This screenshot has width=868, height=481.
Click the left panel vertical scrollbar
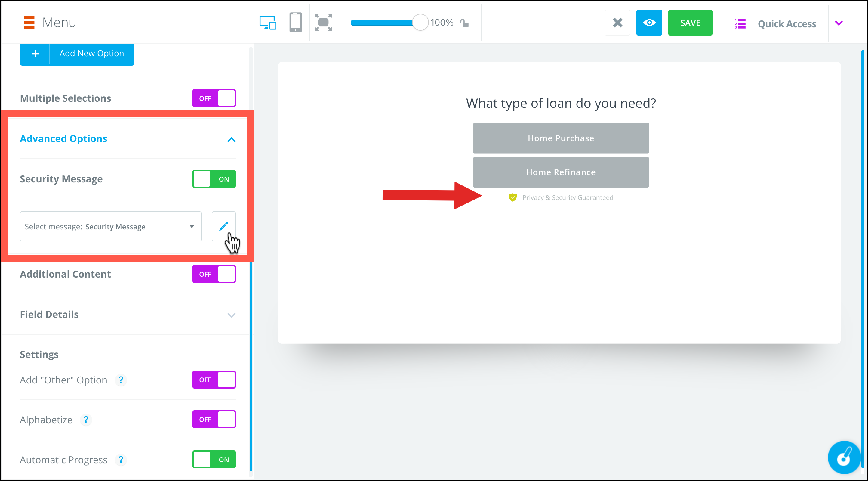251,366
